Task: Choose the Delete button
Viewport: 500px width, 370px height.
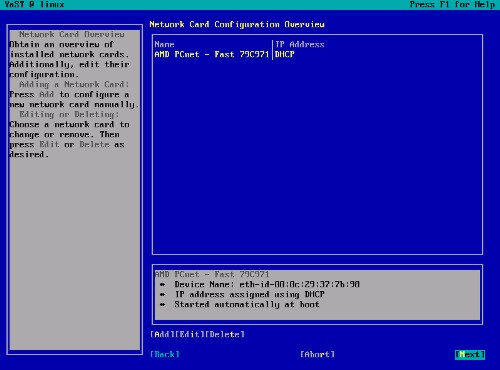Action: (225, 334)
